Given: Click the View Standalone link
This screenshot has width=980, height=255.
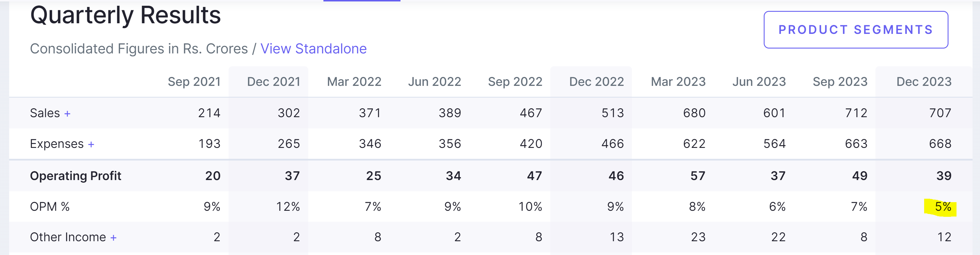Looking at the screenshot, I should pyautogui.click(x=313, y=49).
